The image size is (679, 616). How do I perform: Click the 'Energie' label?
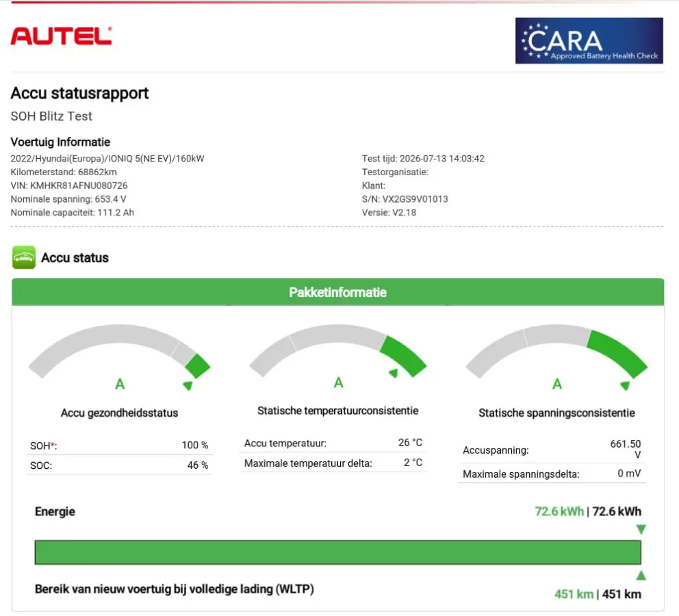55,511
